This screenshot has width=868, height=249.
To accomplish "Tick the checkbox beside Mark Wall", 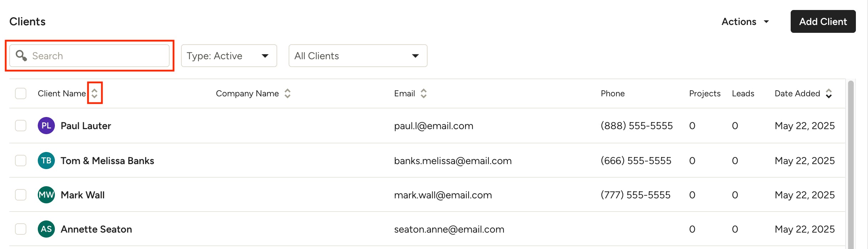I will (21, 195).
